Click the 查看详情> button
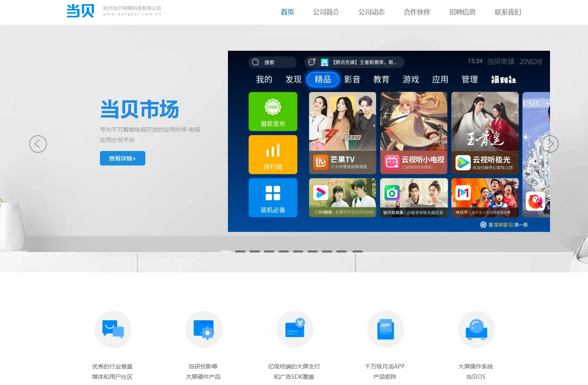Viewport: 588px width, 385px height. coord(123,158)
